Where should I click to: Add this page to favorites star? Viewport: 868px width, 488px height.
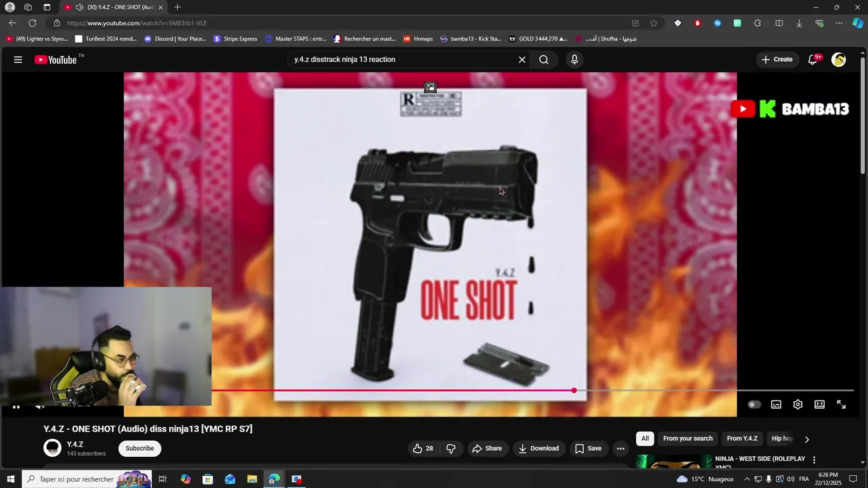[654, 23]
